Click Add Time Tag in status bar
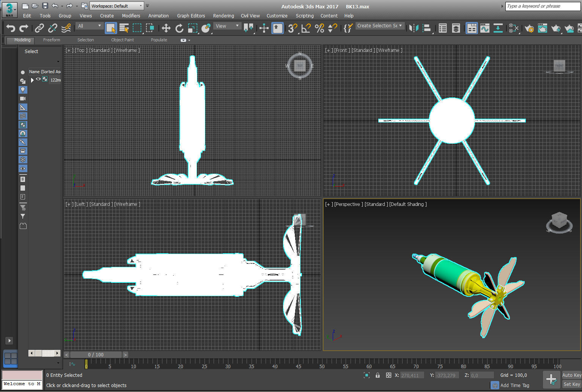Screen dimensions: 582x392 (x=514, y=385)
